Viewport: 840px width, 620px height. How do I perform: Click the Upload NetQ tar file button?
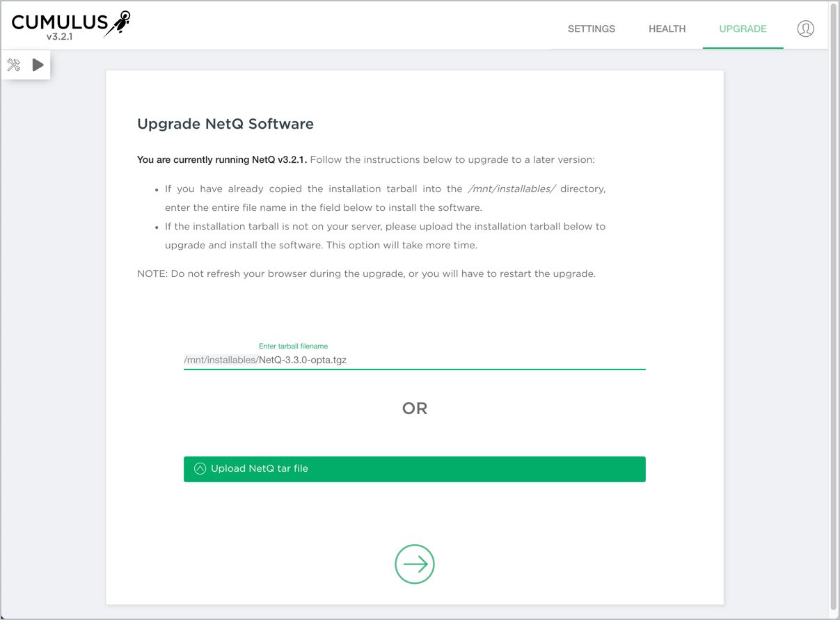point(415,469)
